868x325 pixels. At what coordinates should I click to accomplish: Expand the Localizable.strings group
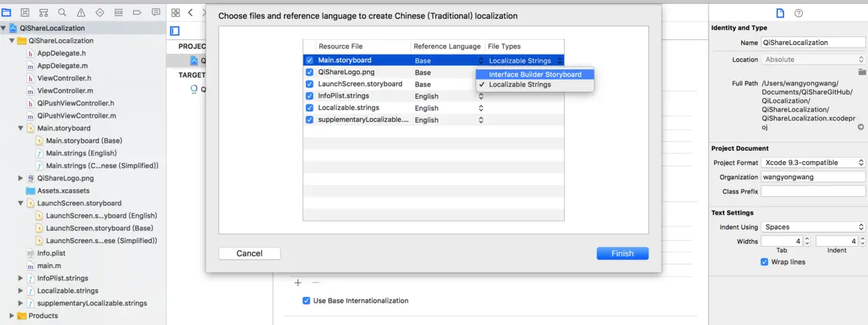coord(20,291)
